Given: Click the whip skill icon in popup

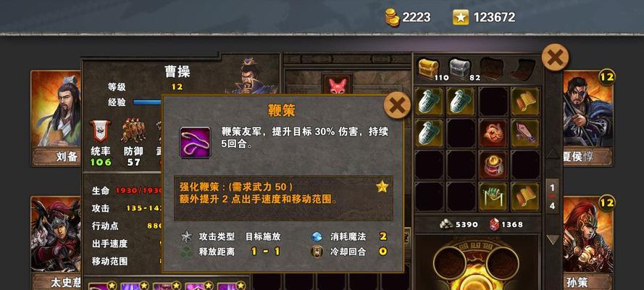Looking at the screenshot, I should click(x=195, y=143).
